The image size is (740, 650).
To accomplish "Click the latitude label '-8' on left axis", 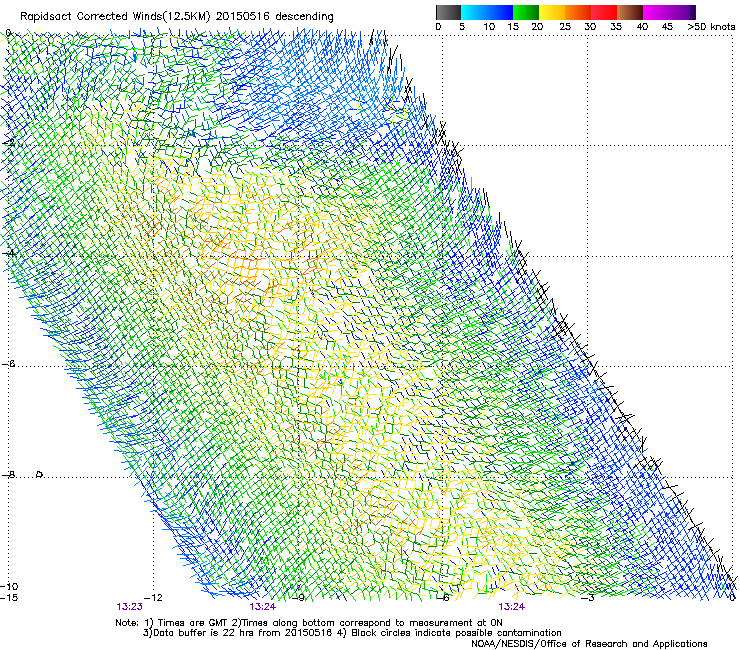I will 8,474.
